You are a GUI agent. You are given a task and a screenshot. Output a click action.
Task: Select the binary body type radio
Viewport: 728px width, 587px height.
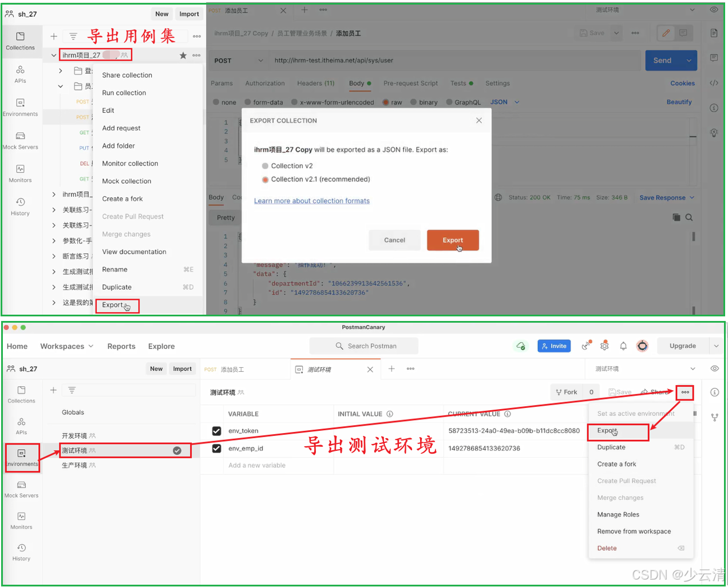413,102
